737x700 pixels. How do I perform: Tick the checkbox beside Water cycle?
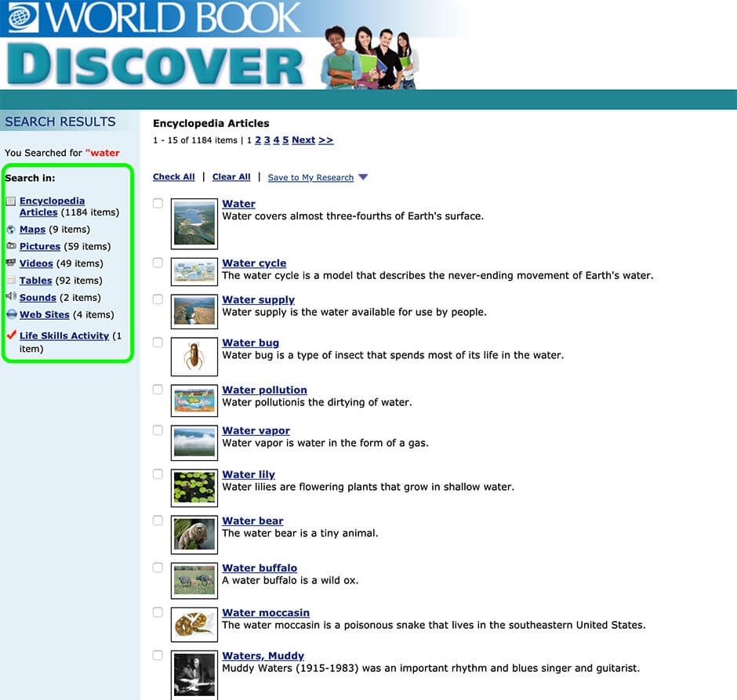click(x=158, y=262)
